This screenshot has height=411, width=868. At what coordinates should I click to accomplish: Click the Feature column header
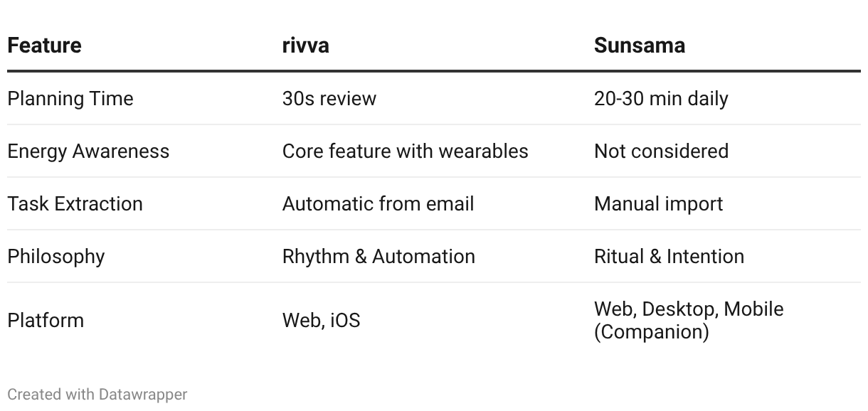pyautogui.click(x=44, y=46)
